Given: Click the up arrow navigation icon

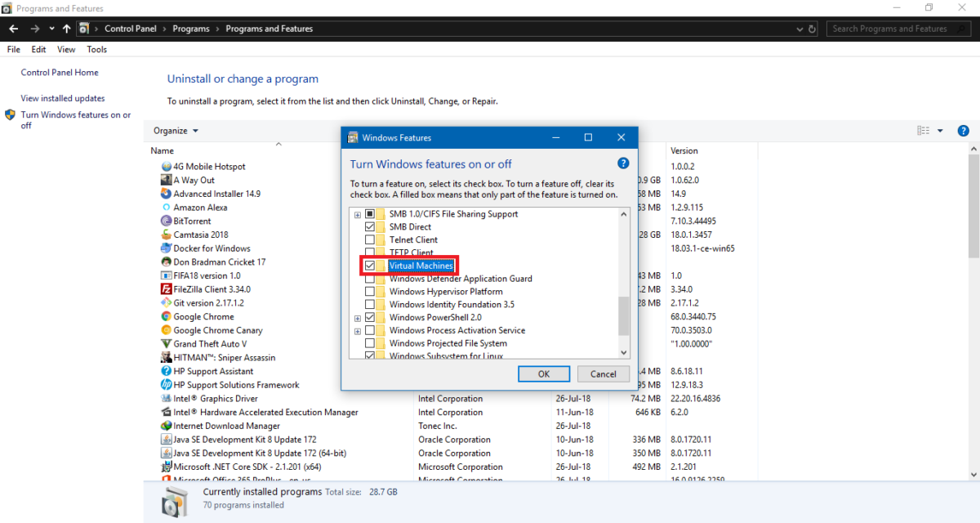Looking at the screenshot, I should (66, 29).
